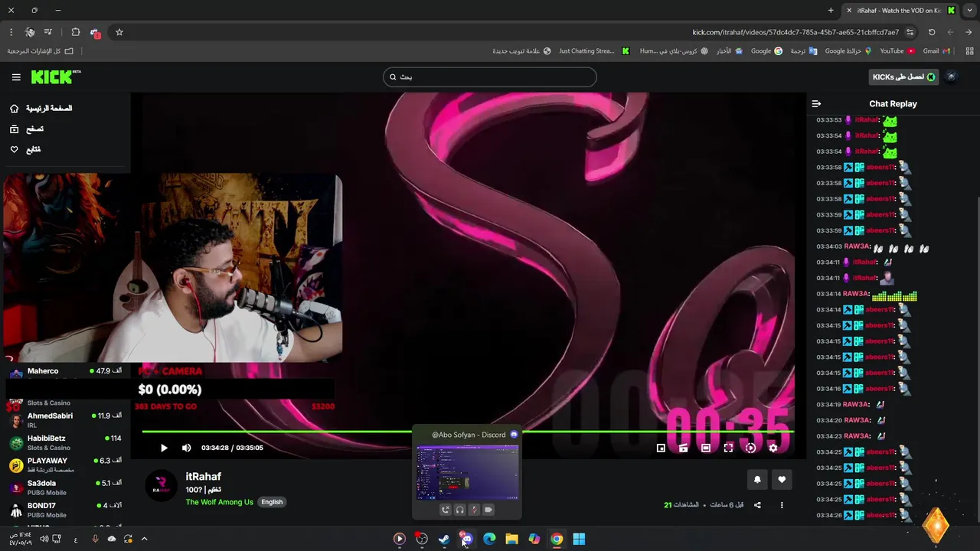The image size is (980, 551).
Task: Collapse the Chat Replay panel
Action: point(816,103)
